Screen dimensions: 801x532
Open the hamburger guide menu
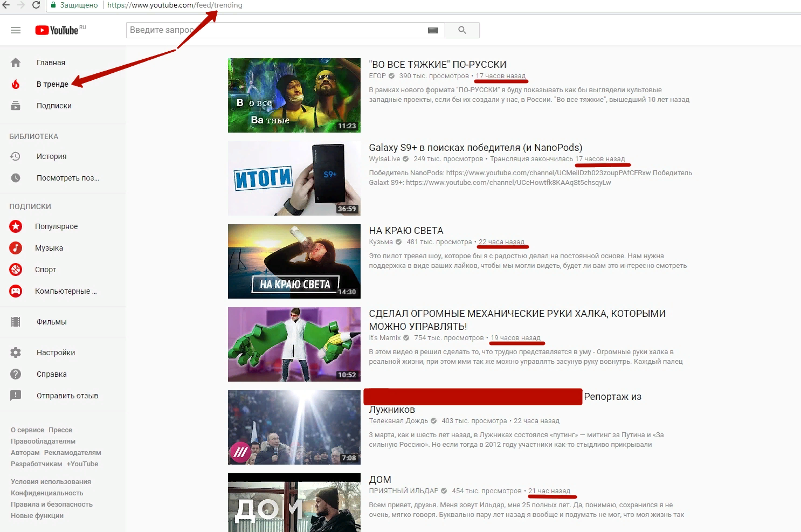[x=16, y=30]
